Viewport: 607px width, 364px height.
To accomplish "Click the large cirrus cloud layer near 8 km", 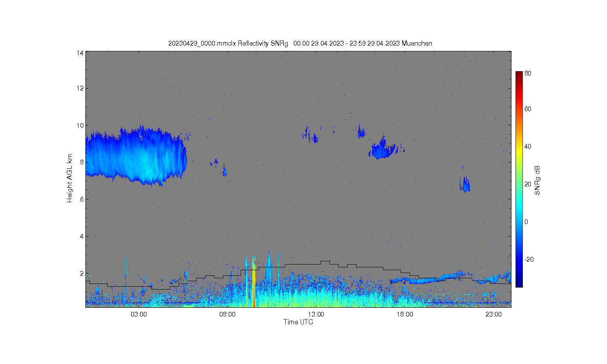I will click(136, 156).
